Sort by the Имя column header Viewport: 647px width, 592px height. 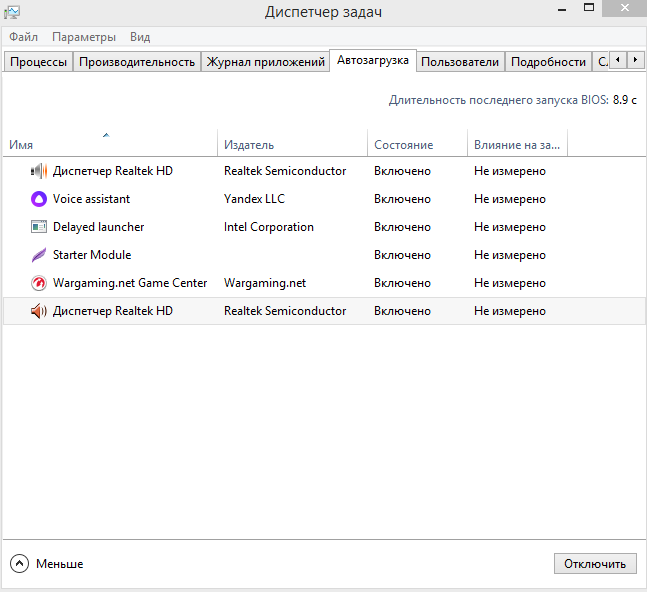click(110, 144)
